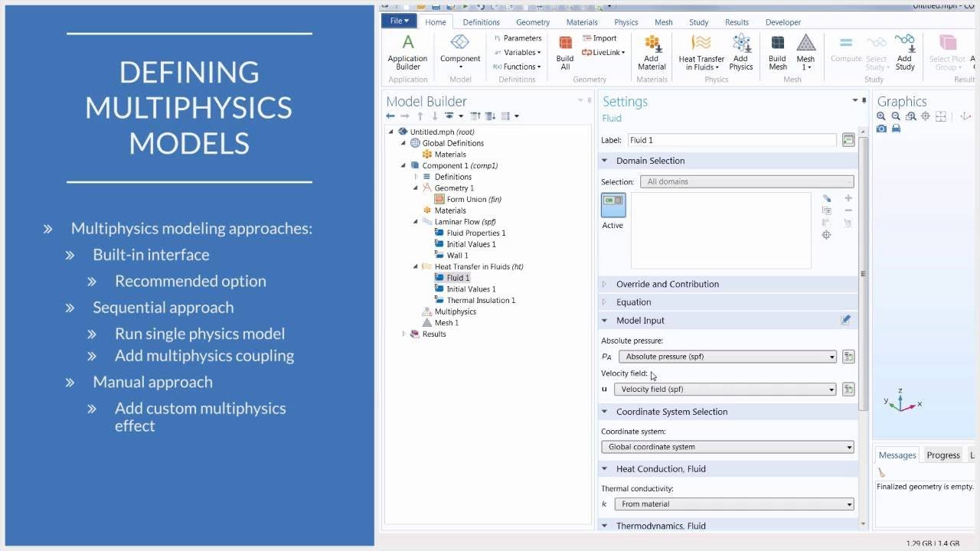Screen dimensions: 980x551
Task: Open the Variables dropdown menu
Action: click(x=518, y=53)
